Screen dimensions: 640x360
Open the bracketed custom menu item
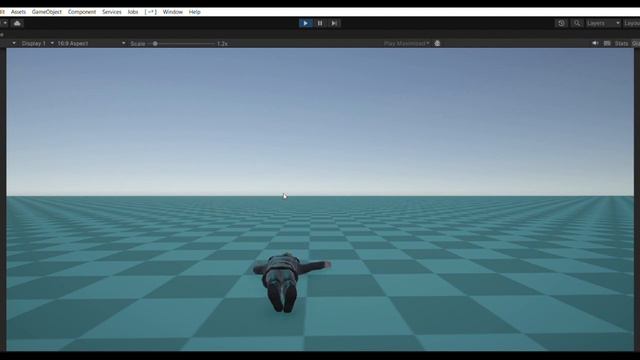pyautogui.click(x=151, y=12)
